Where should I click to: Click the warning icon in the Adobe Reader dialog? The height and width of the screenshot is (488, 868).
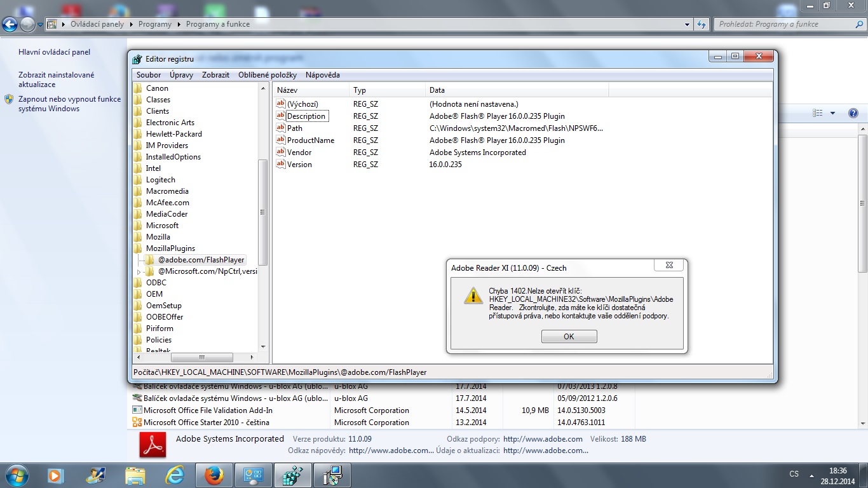473,295
